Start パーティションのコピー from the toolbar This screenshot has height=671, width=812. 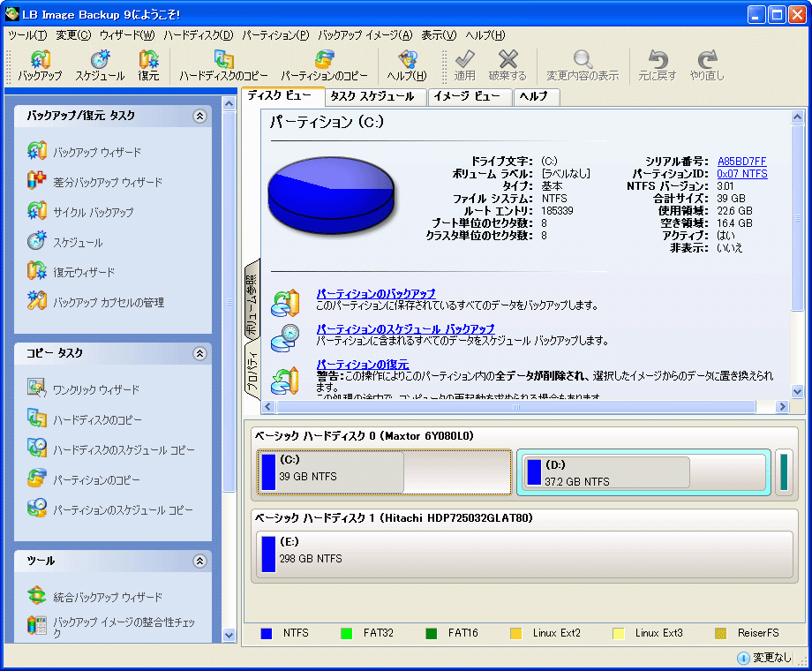324,66
